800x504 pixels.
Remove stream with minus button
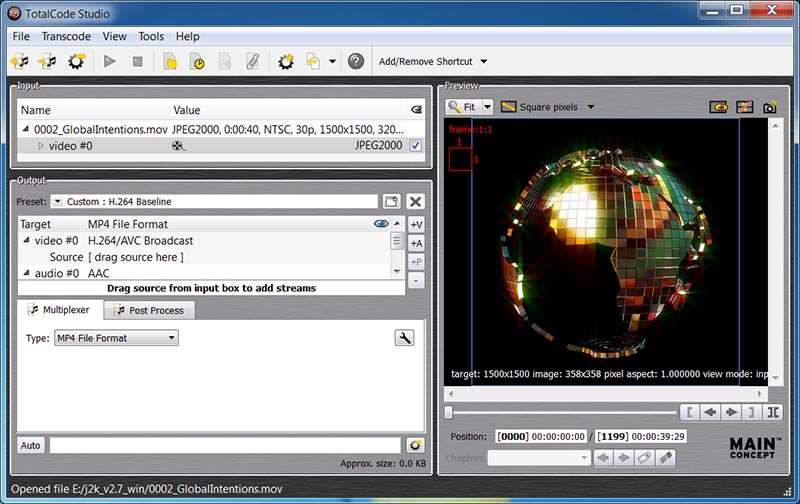(416, 280)
